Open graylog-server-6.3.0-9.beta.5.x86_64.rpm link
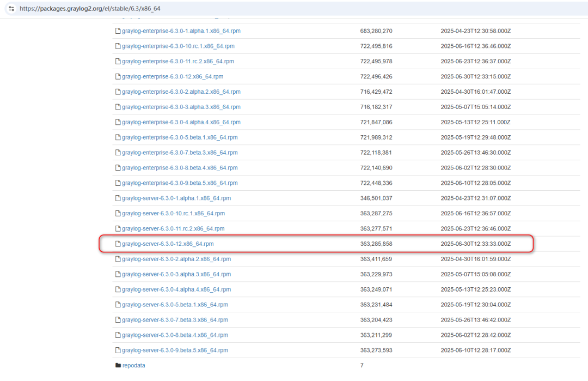The image size is (588, 381). click(175, 350)
